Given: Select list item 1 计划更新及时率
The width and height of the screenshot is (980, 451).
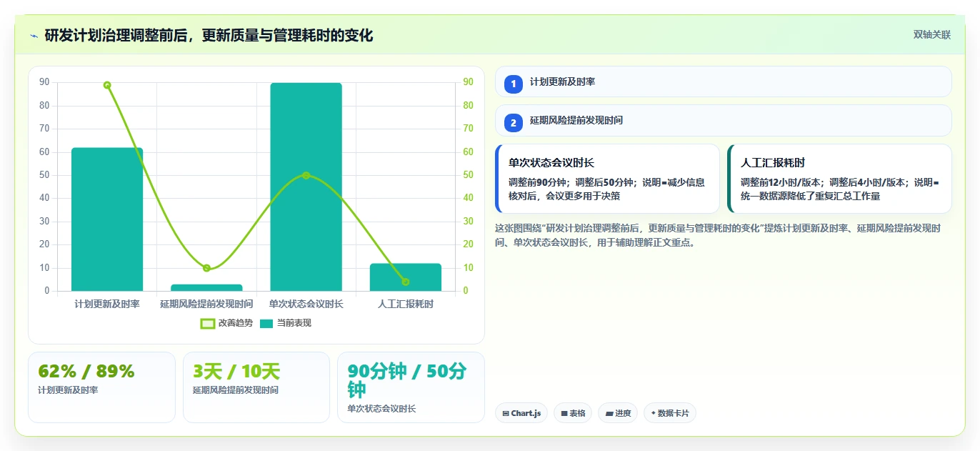Looking at the screenshot, I should 723,81.
